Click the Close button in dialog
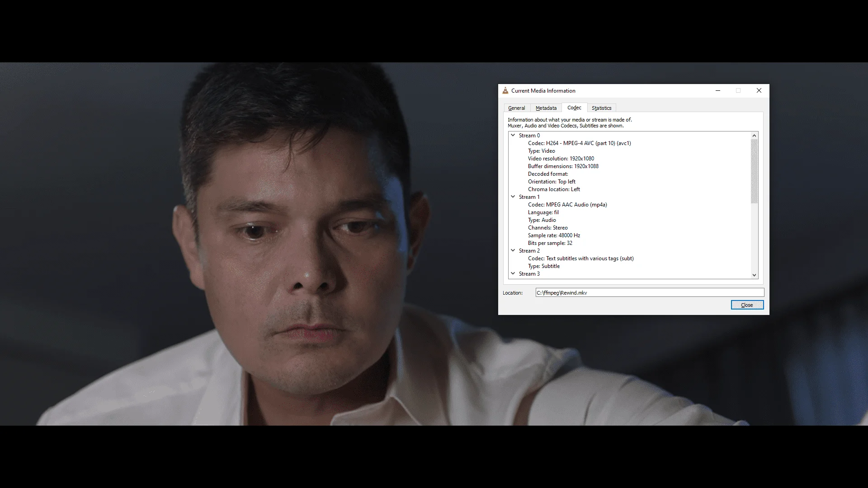The height and width of the screenshot is (488, 868). [x=747, y=305]
